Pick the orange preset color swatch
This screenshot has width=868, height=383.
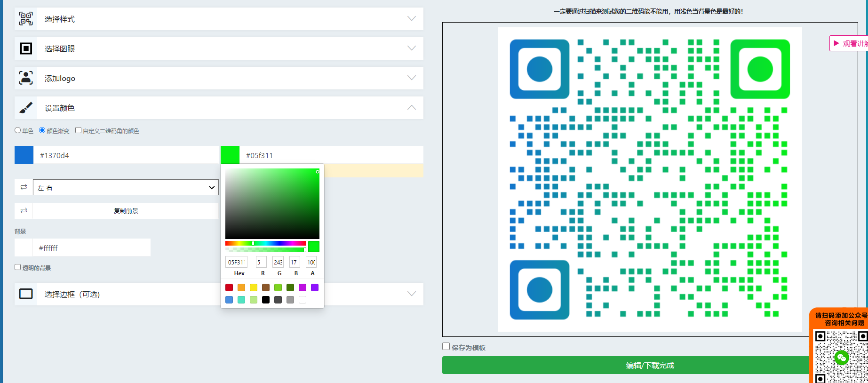click(x=241, y=287)
